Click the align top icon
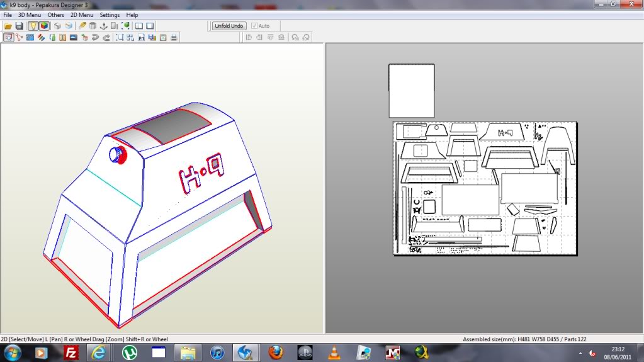This screenshot has width=644, height=362. (x=270, y=37)
